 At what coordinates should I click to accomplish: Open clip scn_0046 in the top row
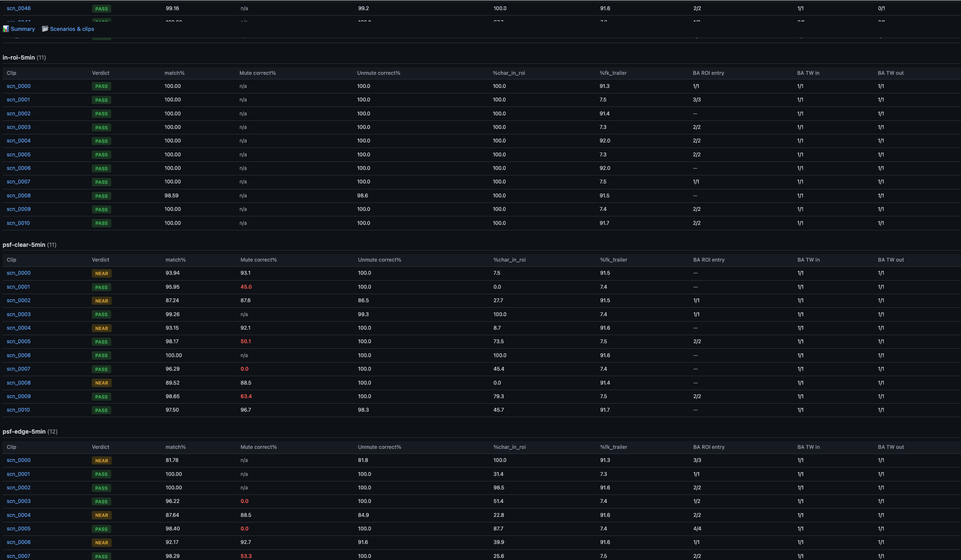(19, 8)
